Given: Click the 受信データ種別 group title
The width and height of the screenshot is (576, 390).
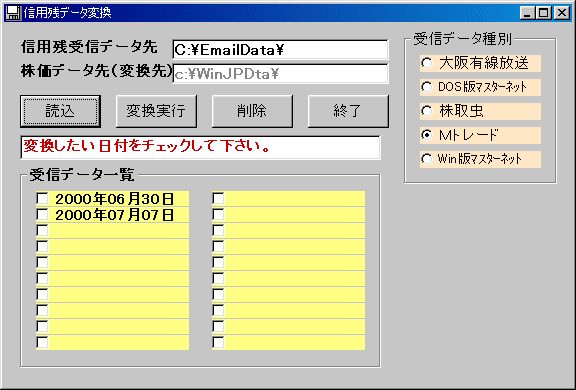Looking at the screenshot, I should pos(462,39).
